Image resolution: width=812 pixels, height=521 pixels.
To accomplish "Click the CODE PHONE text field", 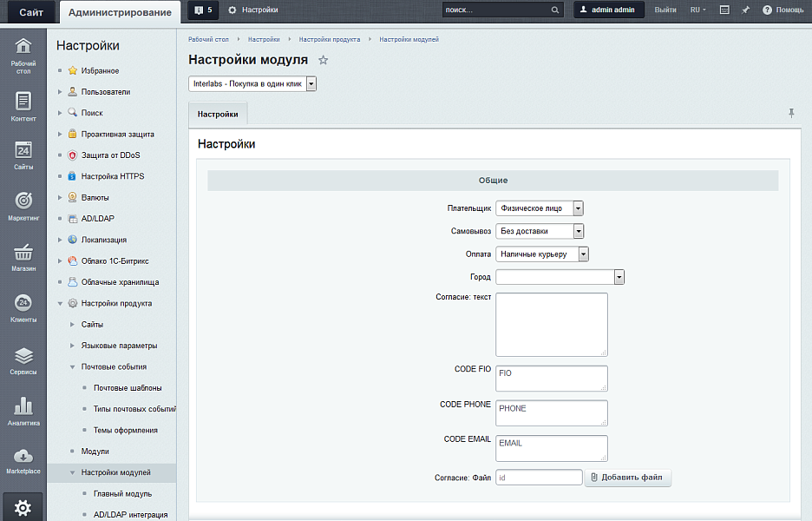I will (551, 412).
